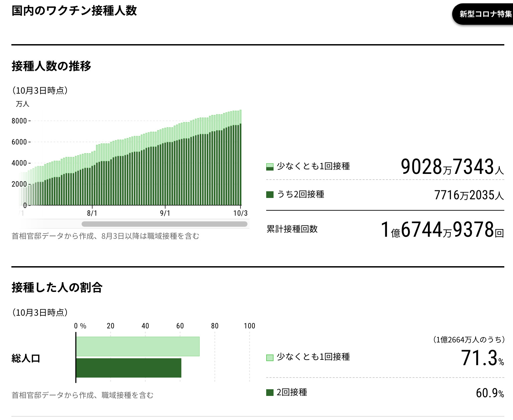513x420 pixels.
Task: Click the dark green うち2回接種 legend swatch
Action: tap(270, 195)
